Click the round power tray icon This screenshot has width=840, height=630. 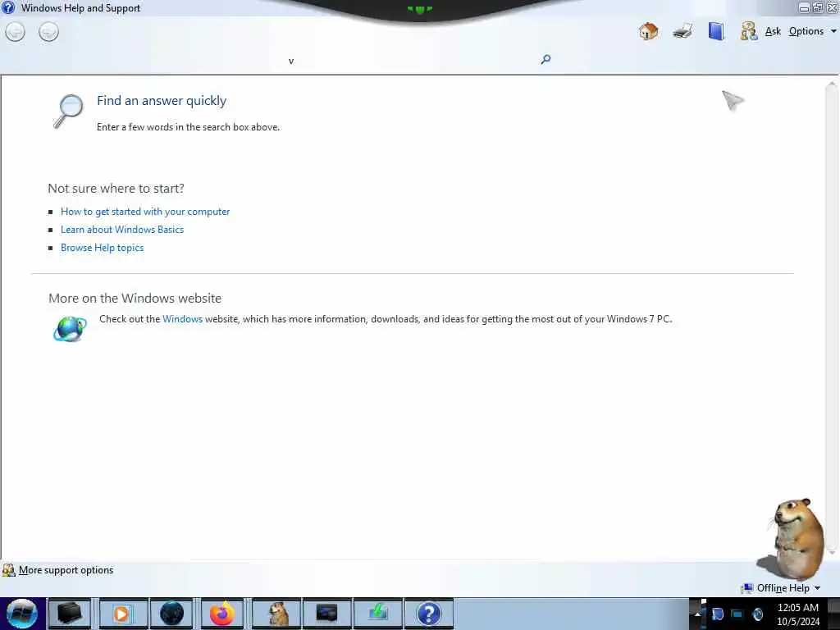click(x=758, y=614)
